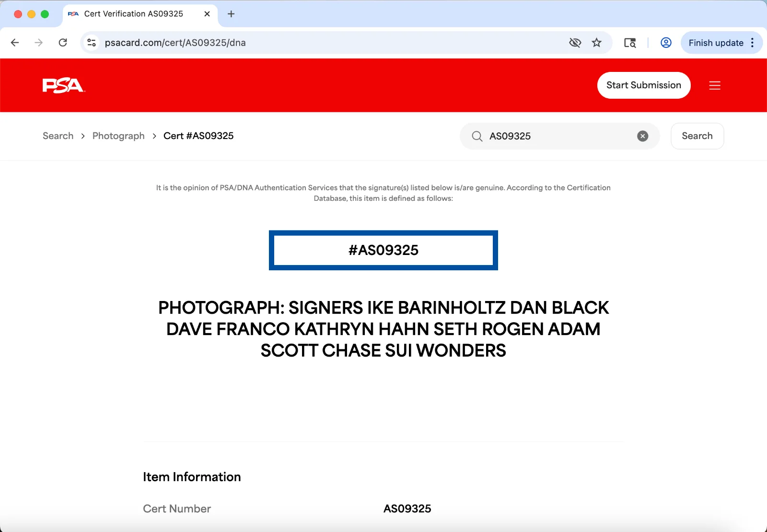Click the Search button beside the cert field
This screenshot has height=532, width=767.
pos(697,136)
